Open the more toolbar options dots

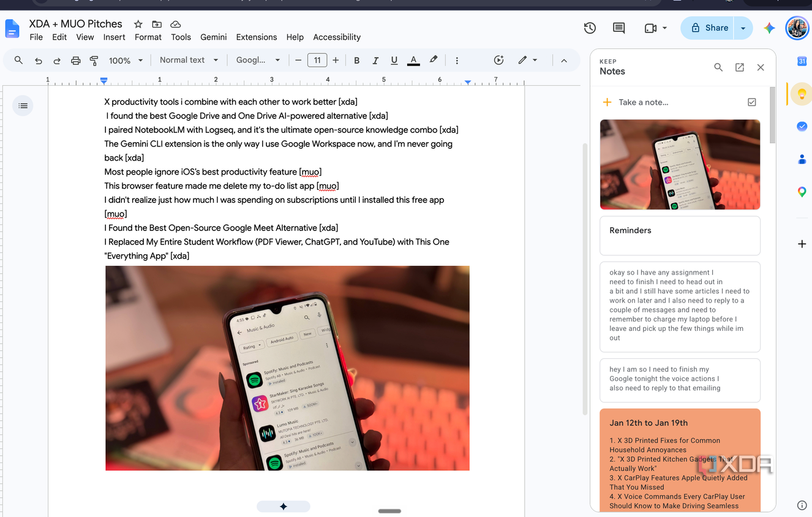pos(457,61)
